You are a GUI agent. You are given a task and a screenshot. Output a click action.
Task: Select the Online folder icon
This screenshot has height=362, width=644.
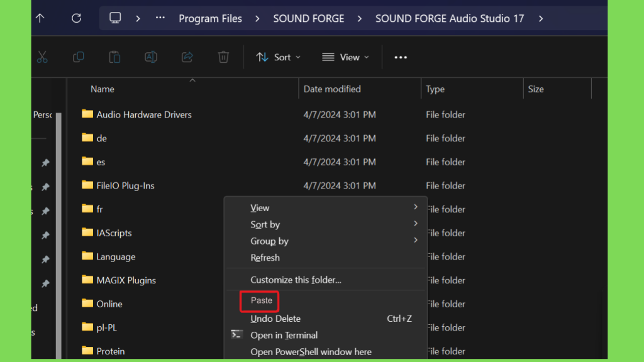tap(87, 304)
